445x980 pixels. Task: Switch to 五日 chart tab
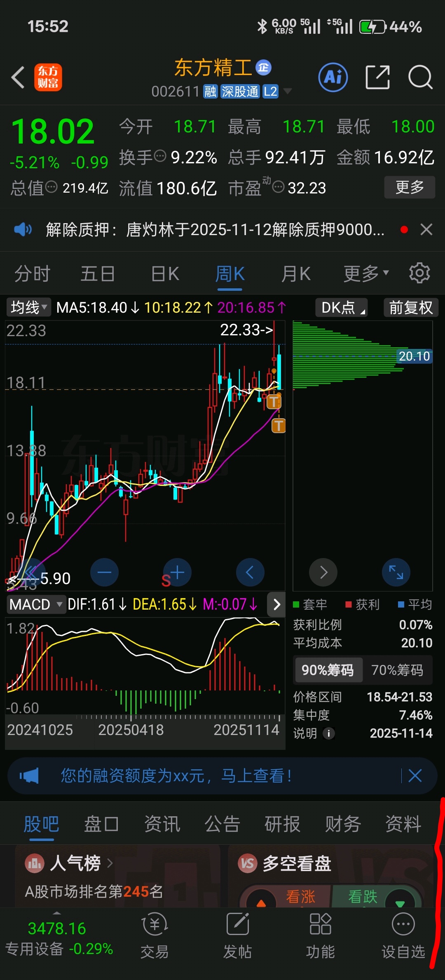(x=98, y=273)
